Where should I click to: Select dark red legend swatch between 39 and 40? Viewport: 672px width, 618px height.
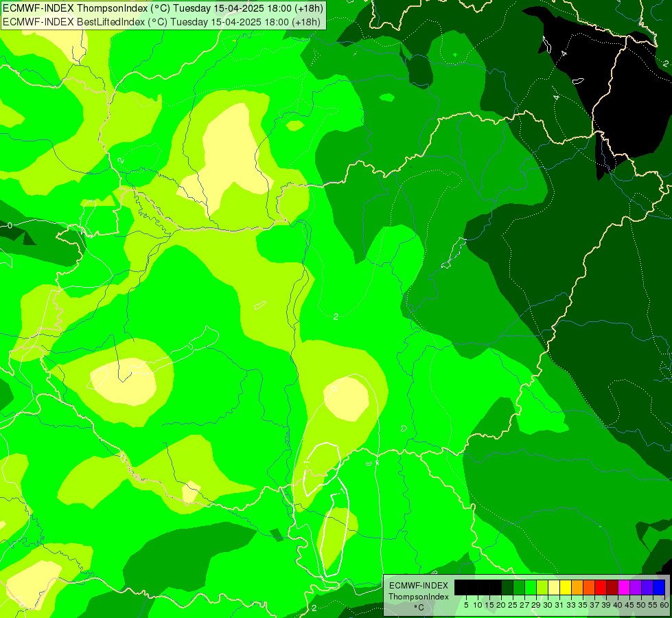(612, 587)
